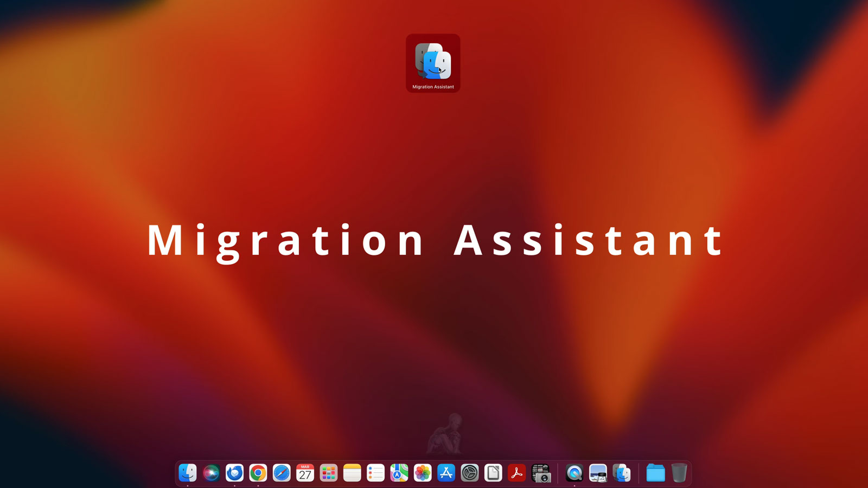
Task: Open QuickTime Player in the Dock
Action: click(x=575, y=473)
